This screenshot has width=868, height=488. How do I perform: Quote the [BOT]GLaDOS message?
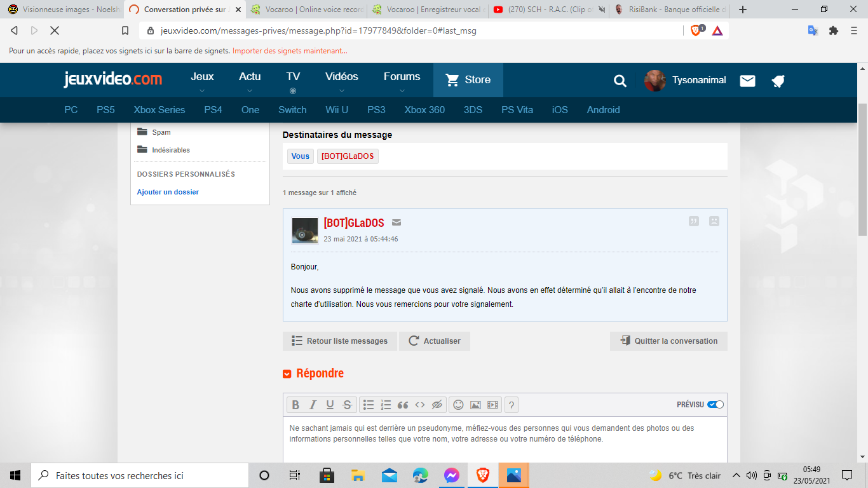pos(694,221)
